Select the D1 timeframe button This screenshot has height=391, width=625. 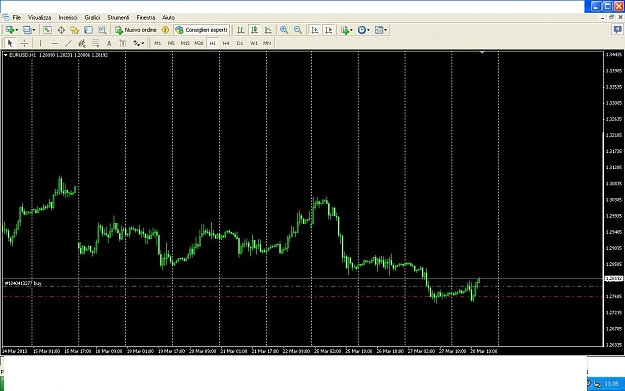pyautogui.click(x=240, y=43)
